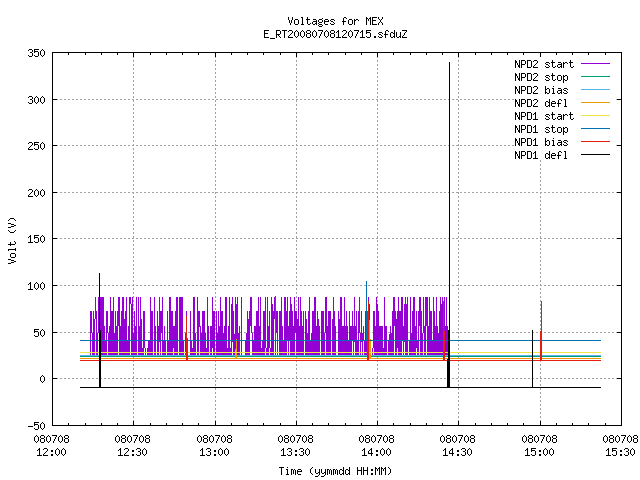Click the 100 y-axis tick label
Image resolution: width=640 pixels, height=480 pixels.
(36, 286)
